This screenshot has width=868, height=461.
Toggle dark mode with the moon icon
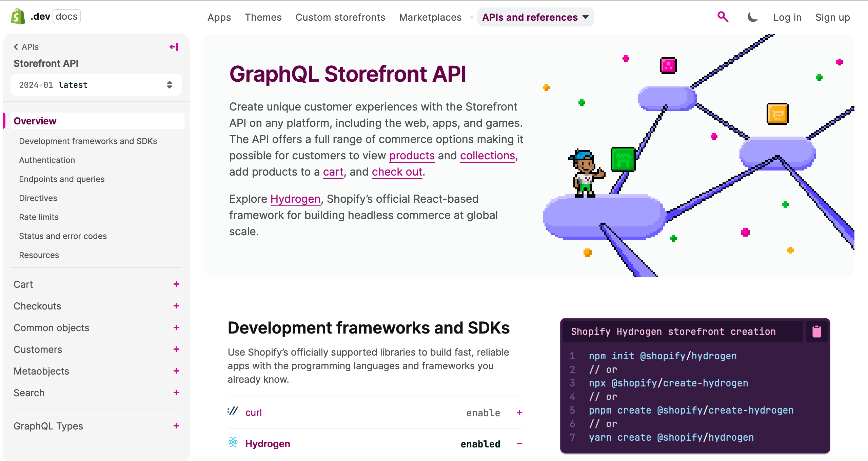tap(752, 17)
